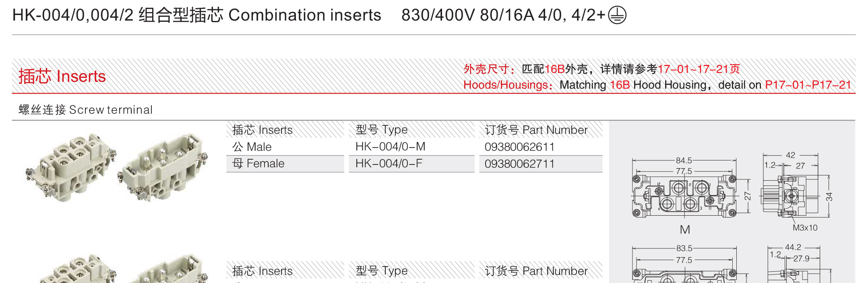This screenshot has width=868, height=283.
Task: Click the Female row label
Action: 258,164
